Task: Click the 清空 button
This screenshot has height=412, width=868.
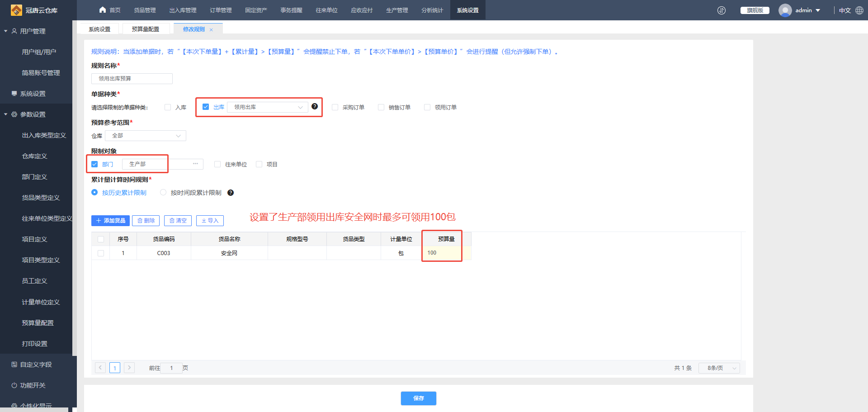Action: [178, 221]
